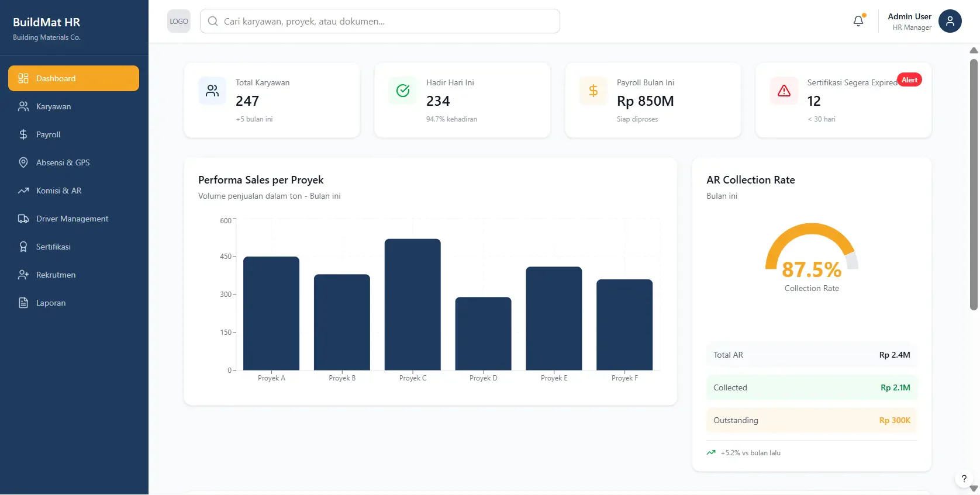Navigate to Absensi & GPS
Viewport: 980px width, 495px height.
point(74,162)
